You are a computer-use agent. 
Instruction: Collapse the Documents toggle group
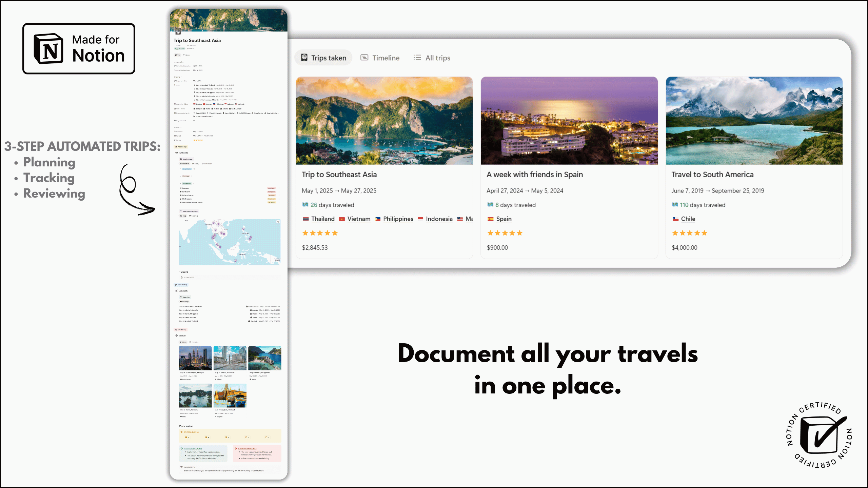pyautogui.click(x=180, y=184)
